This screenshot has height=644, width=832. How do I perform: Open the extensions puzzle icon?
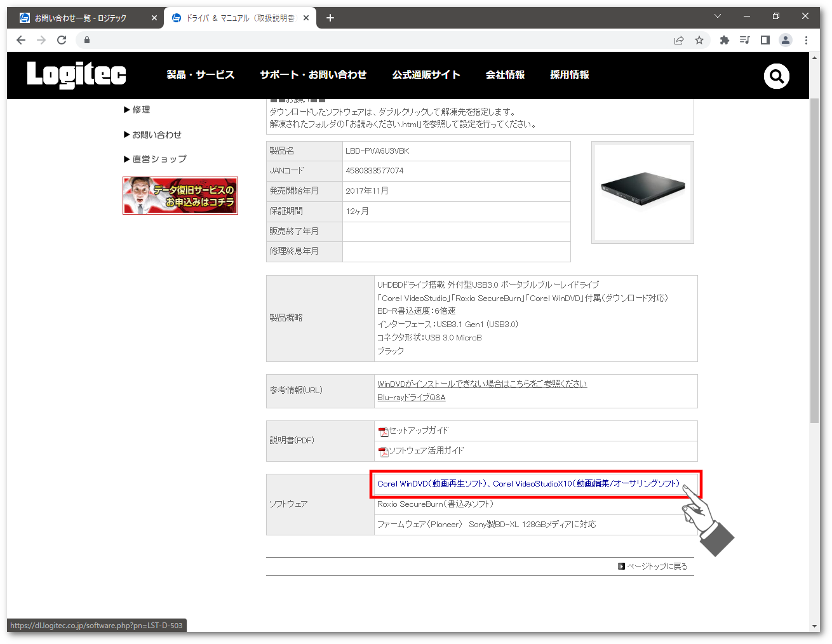pos(725,40)
